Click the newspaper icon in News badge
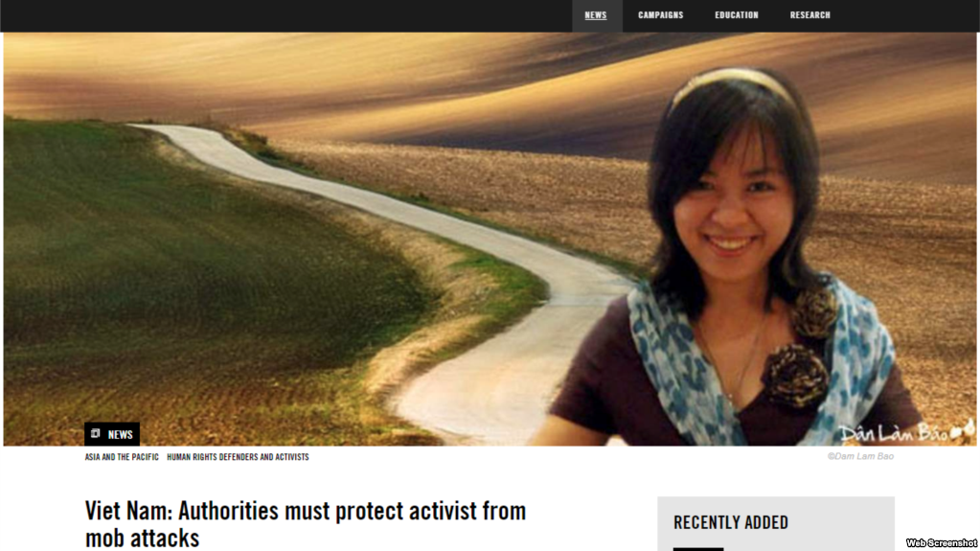The width and height of the screenshot is (980, 551). tap(96, 433)
